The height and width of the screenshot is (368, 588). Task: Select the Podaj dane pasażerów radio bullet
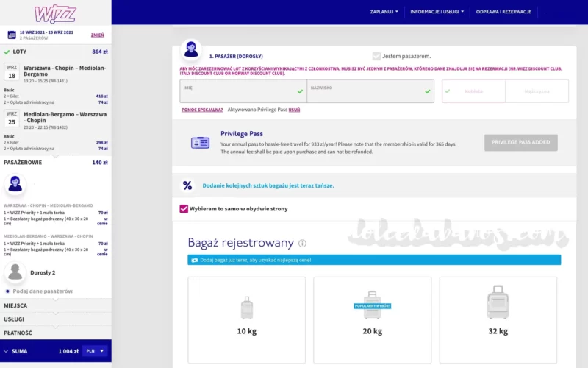click(7, 291)
